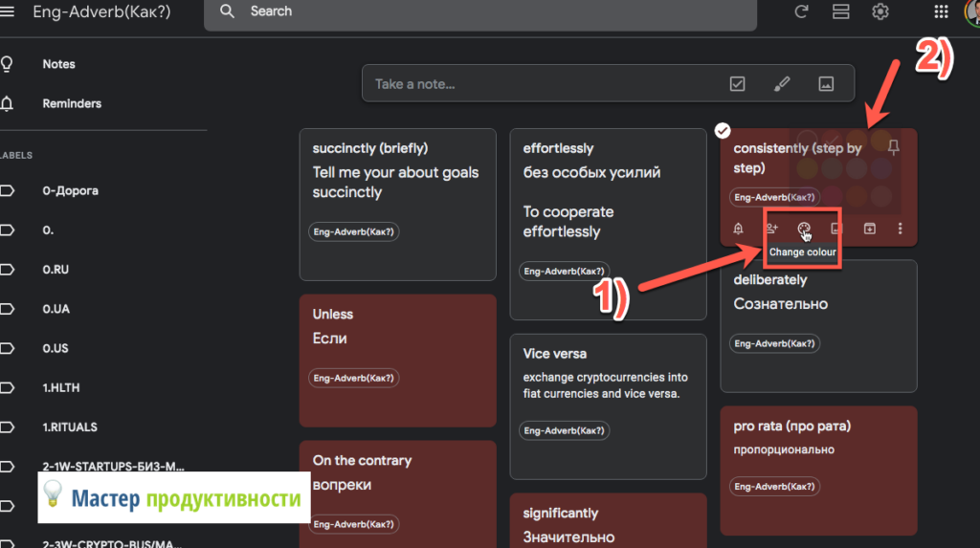Pin the consistently (step by step) note
The image size is (980, 548).
[894, 147]
